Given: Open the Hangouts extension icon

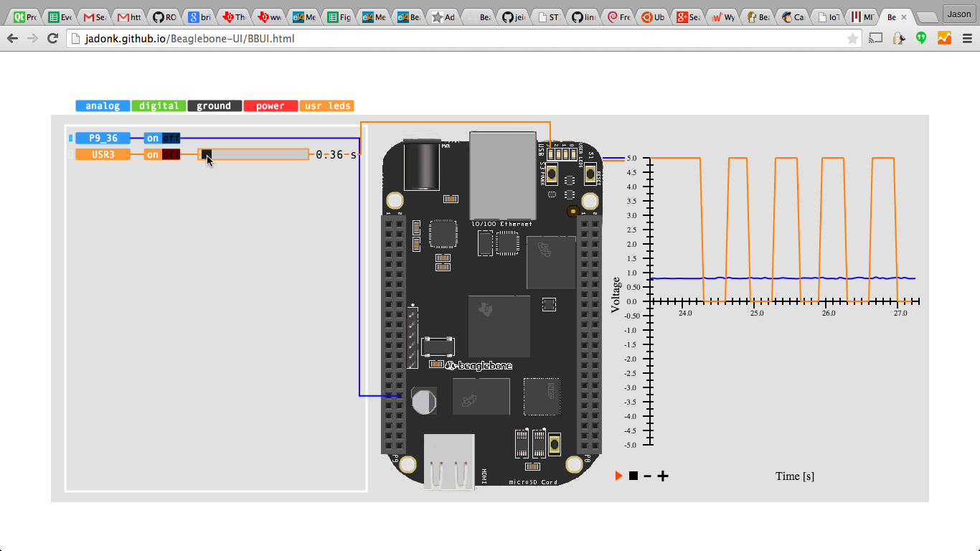Looking at the screenshot, I should coord(921,39).
